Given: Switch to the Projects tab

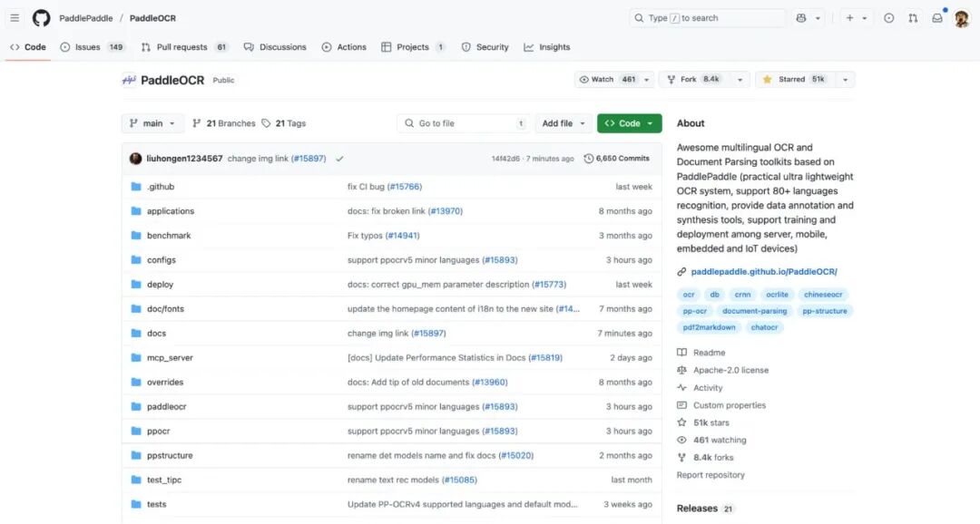Looking at the screenshot, I should (413, 47).
